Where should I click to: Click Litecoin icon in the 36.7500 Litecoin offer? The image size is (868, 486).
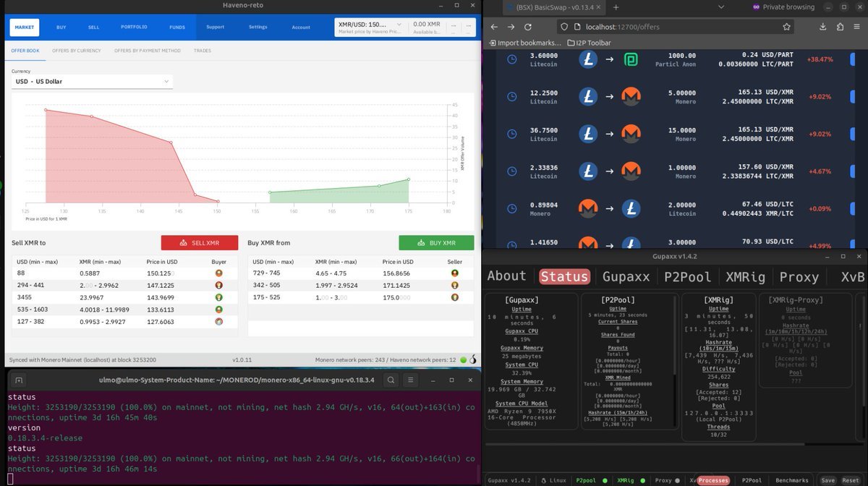(x=588, y=134)
